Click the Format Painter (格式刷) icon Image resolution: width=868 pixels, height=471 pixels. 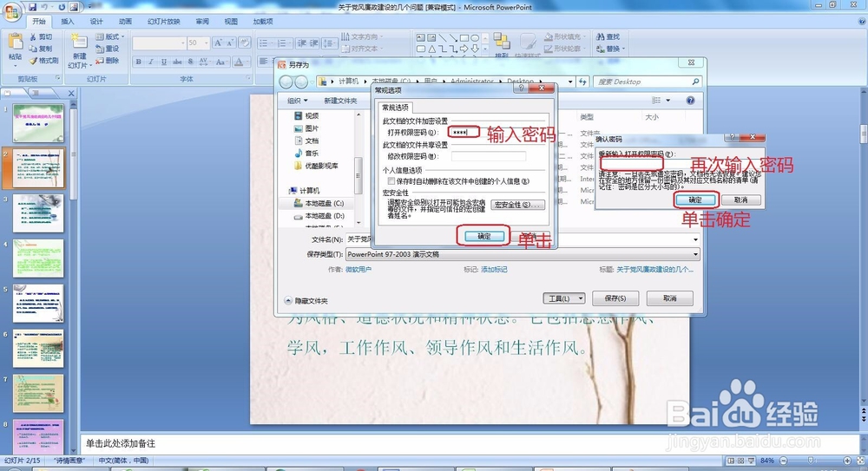point(33,61)
